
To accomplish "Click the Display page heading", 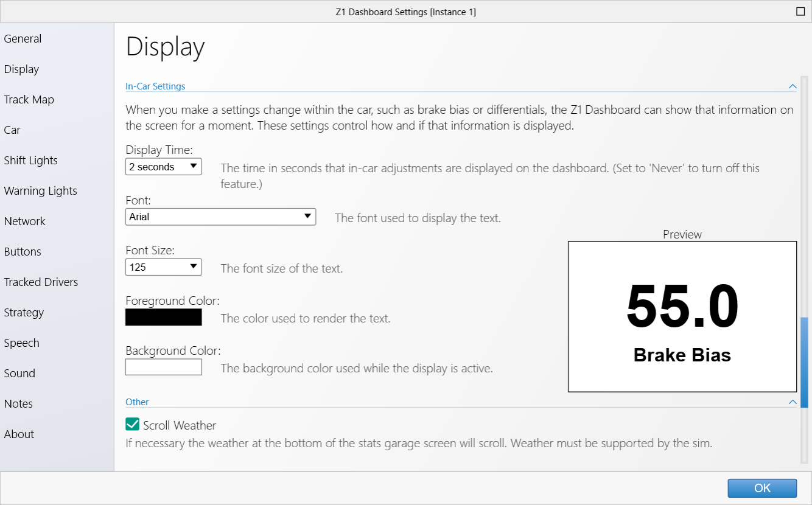I will pos(165,47).
